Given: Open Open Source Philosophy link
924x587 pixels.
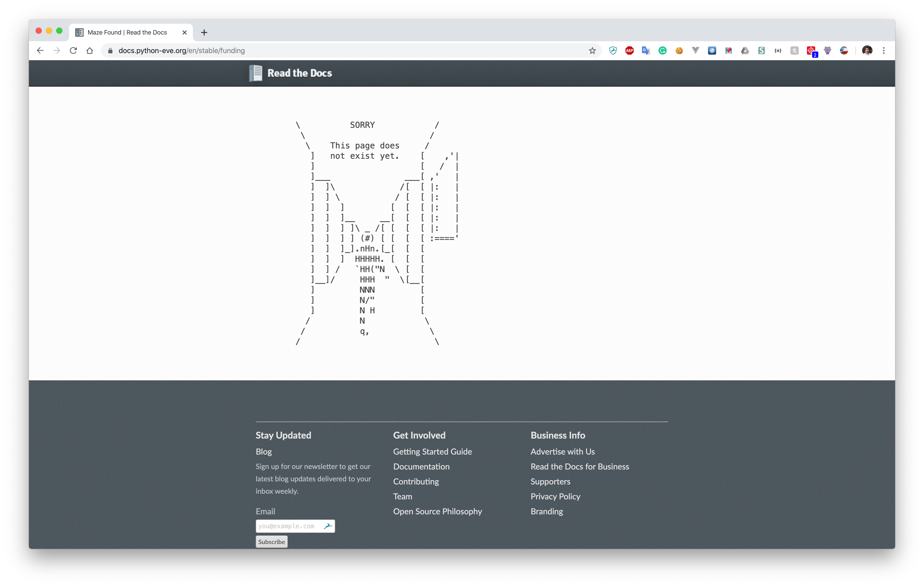Looking at the screenshot, I should (x=438, y=511).
